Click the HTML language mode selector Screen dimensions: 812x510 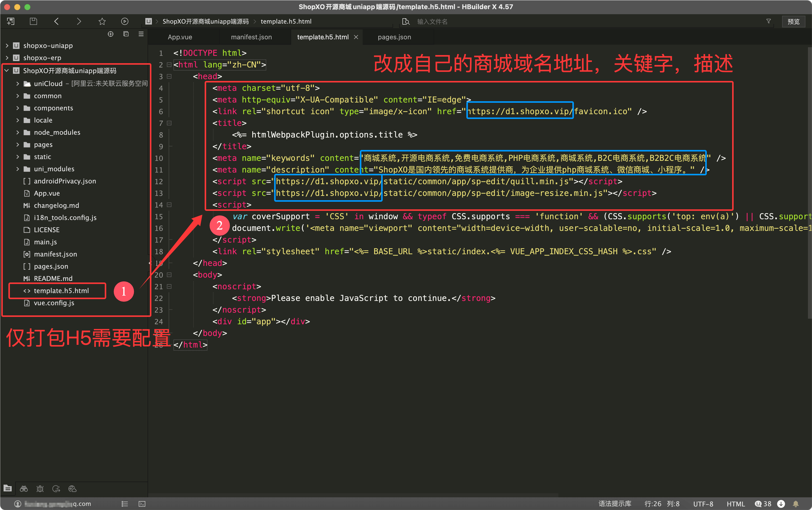(x=735, y=504)
